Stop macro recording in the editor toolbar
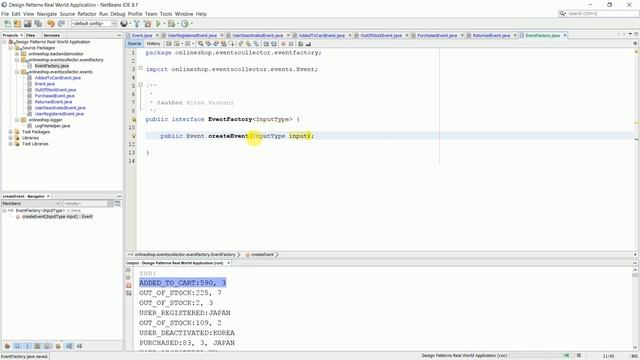The image size is (640, 360). point(291,44)
